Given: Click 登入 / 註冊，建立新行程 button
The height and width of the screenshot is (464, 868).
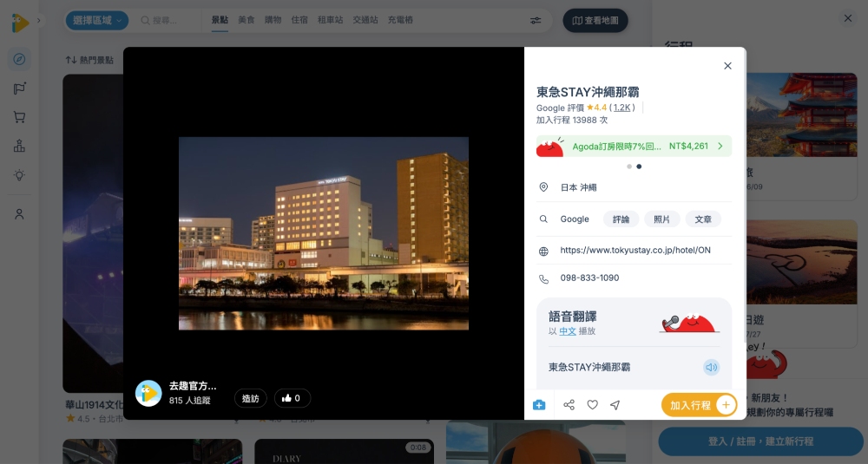Looking at the screenshot, I should coord(760,441).
